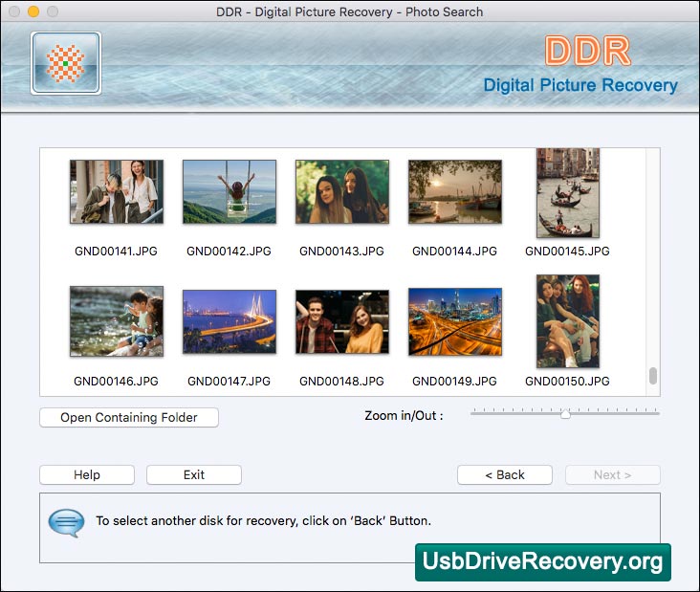
Task: Open Help
Action: [x=87, y=474]
